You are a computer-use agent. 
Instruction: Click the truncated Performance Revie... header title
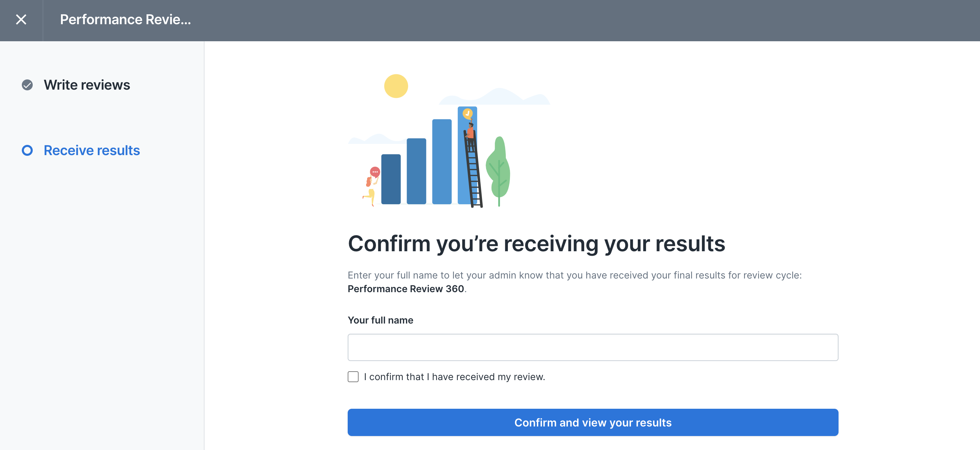pos(125,19)
